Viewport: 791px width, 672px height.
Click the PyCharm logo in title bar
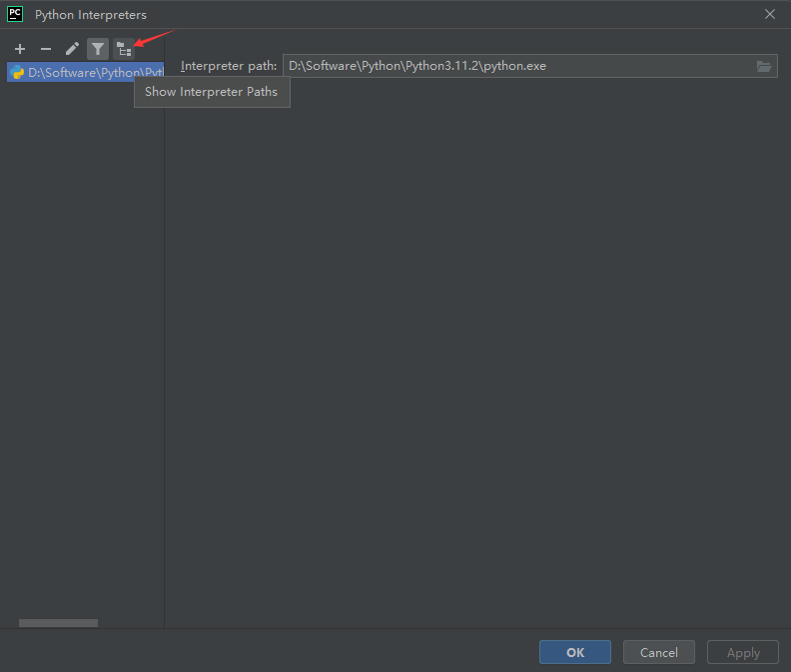(15, 14)
